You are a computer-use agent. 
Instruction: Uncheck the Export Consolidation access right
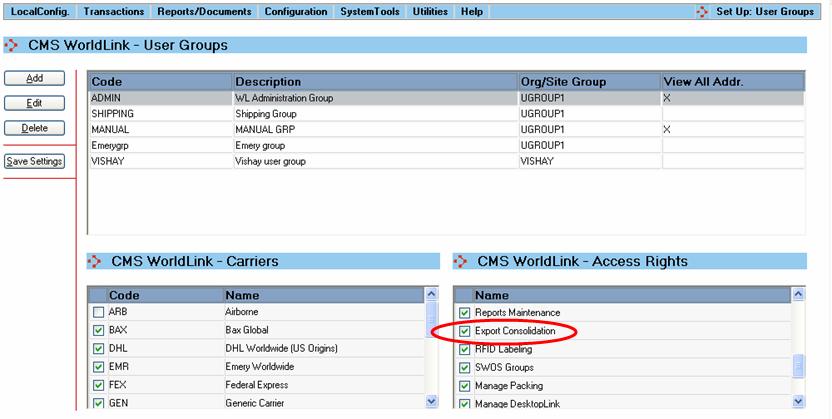pyautogui.click(x=464, y=331)
